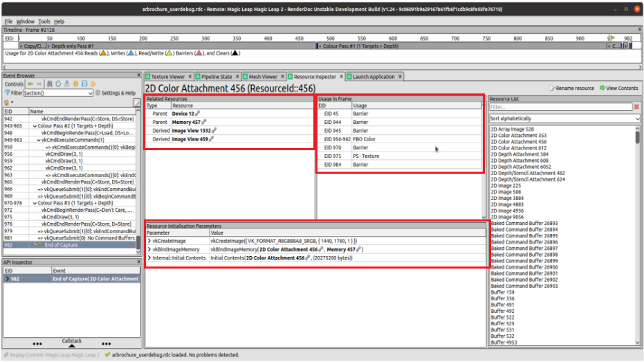Click the green back arrow in Event Browser
Image resolution: width=644 pixels, height=362 pixels.
(x=31, y=84)
